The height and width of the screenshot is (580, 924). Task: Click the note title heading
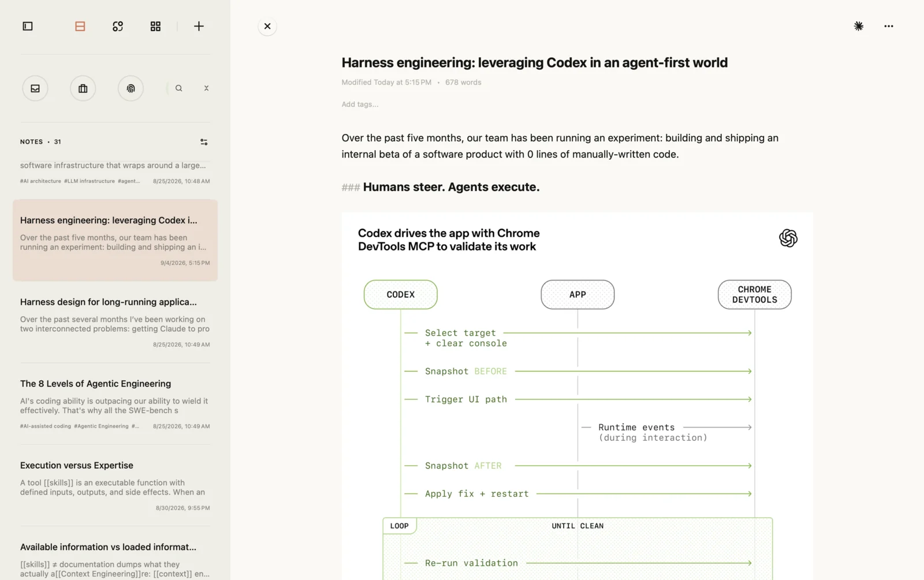(x=534, y=62)
